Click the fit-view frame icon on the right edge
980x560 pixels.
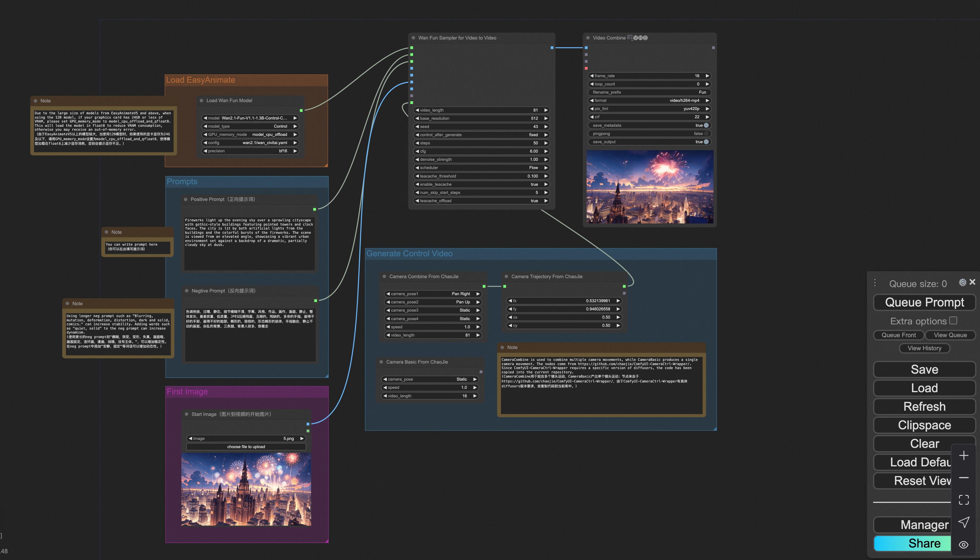tap(964, 499)
